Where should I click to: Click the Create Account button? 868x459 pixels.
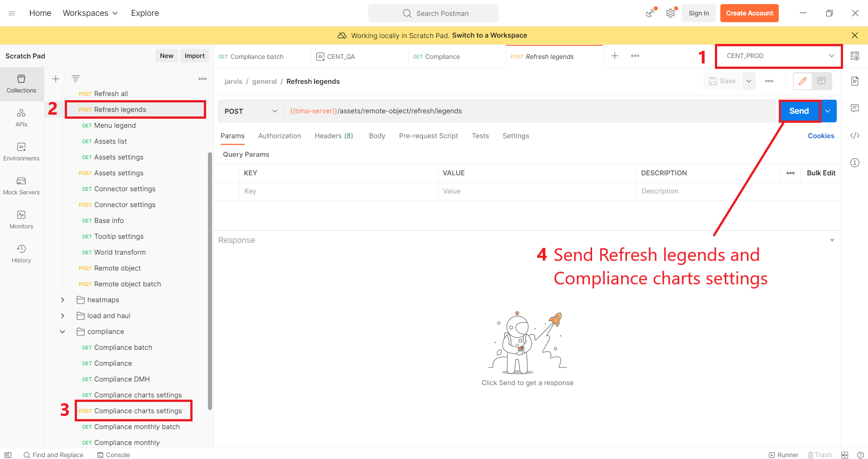coord(749,13)
